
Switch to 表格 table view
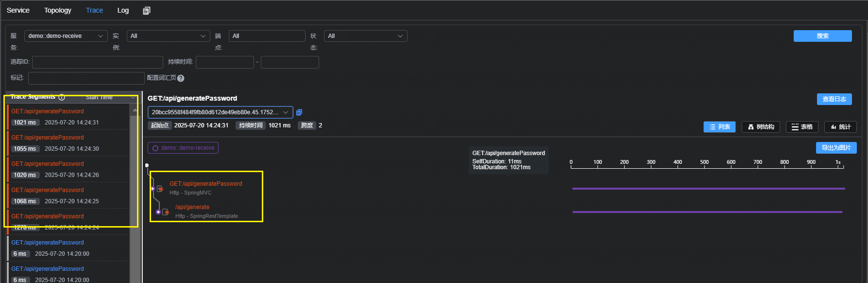tap(801, 127)
